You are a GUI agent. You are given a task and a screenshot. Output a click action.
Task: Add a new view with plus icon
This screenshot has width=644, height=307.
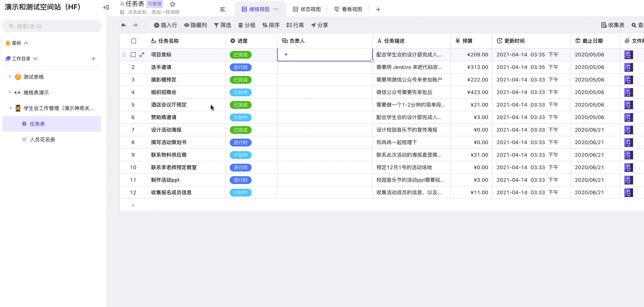[x=378, y=9]
